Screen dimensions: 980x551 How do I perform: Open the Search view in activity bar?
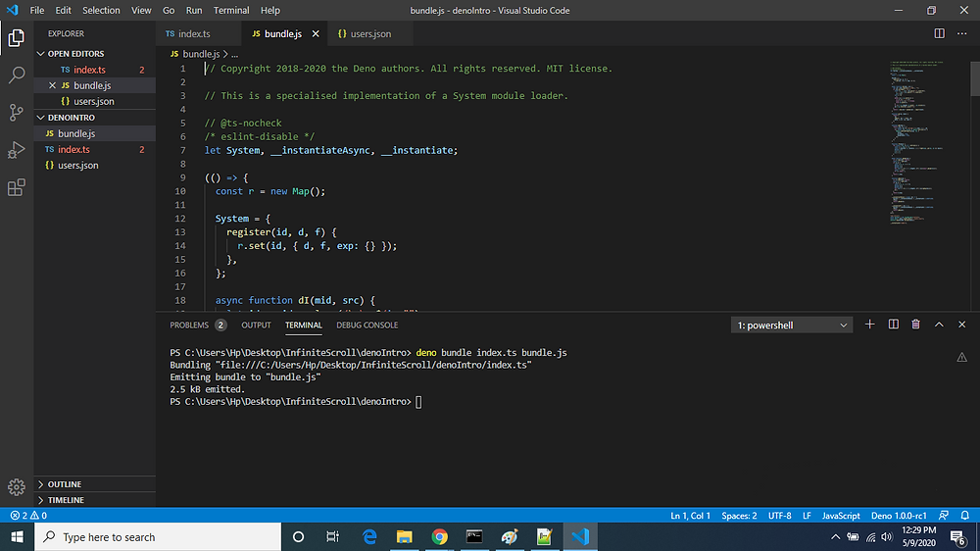tap(17, 75)
